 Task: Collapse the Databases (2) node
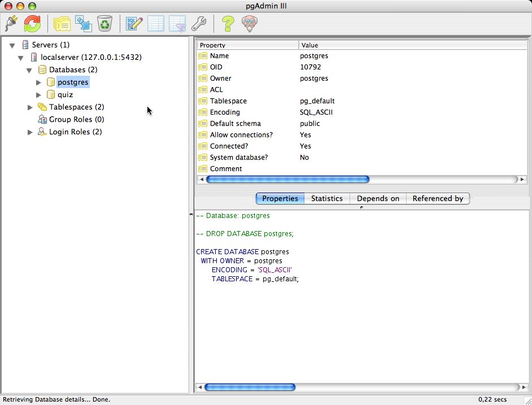(29, 70)
